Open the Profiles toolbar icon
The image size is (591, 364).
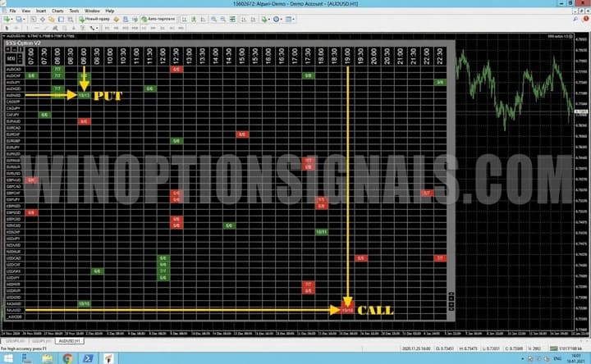click(x=18, y=19)
